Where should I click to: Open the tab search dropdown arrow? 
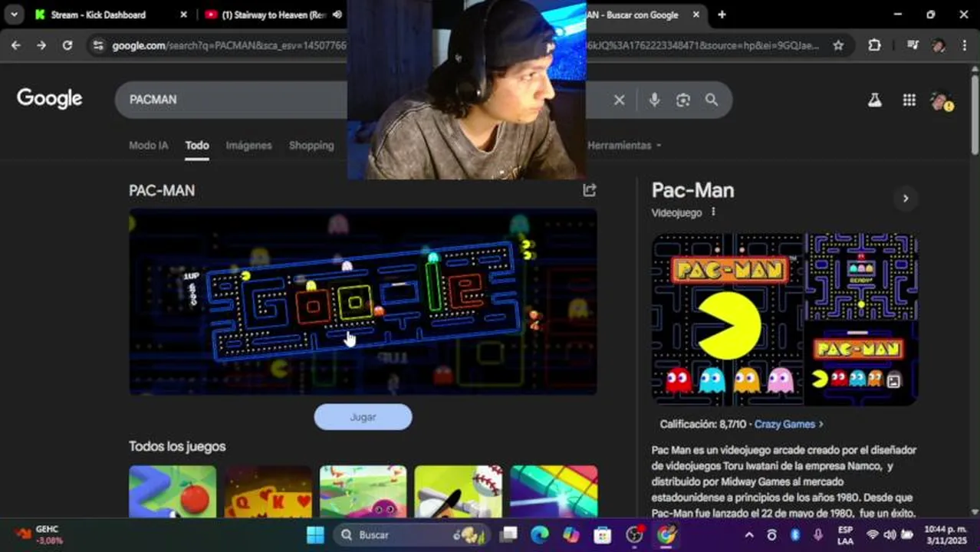pos(14,15)
